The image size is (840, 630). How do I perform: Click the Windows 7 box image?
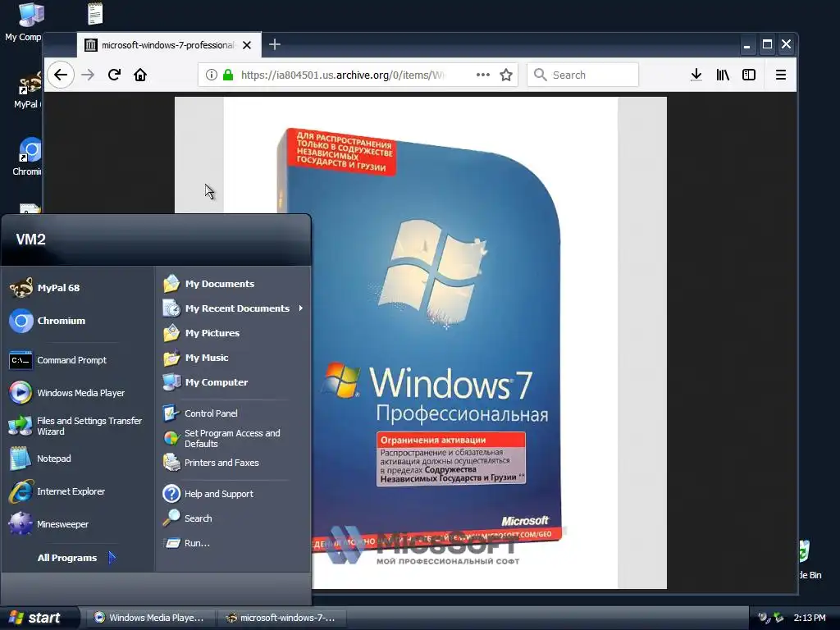[x=420, y=342]
